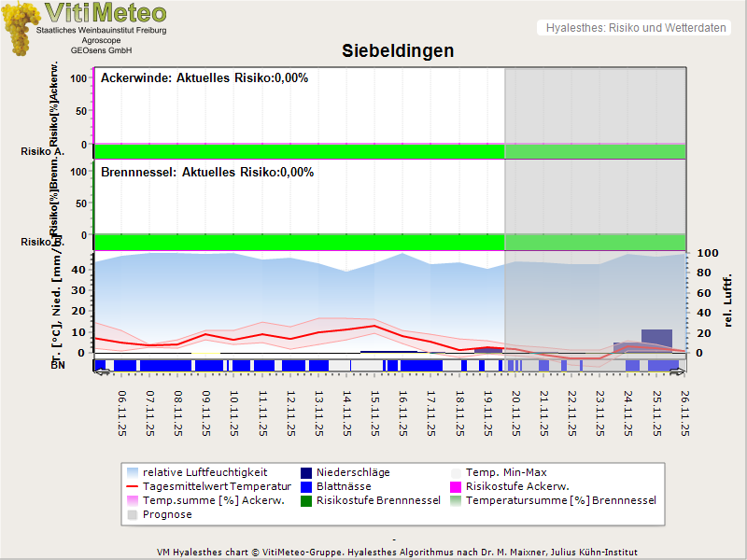
Task: Click the left timeline scroll arrow
Action: pyautogui.click(x=102, y=372)
